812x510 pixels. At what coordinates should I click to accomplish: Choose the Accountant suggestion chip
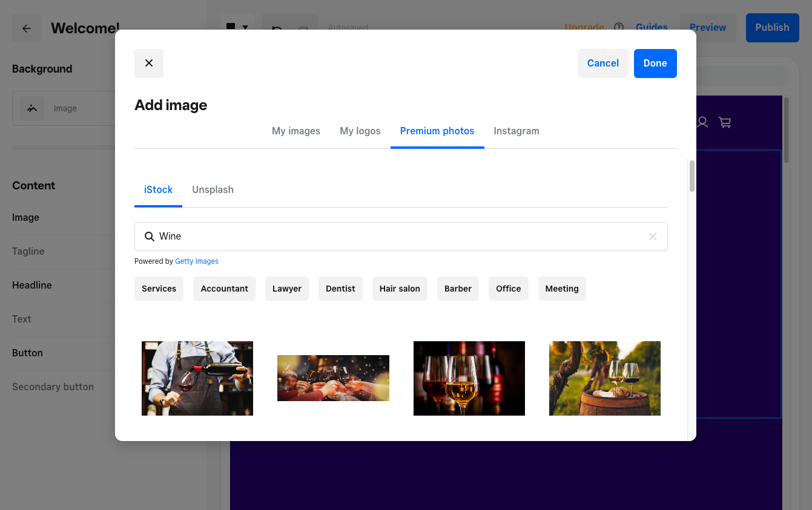click(224, 289)
